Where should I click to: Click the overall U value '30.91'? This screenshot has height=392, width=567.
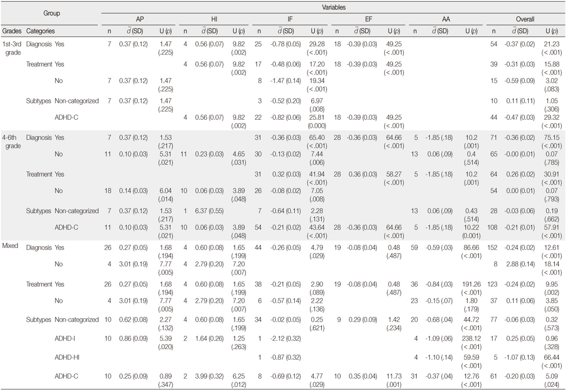[552, 175]
